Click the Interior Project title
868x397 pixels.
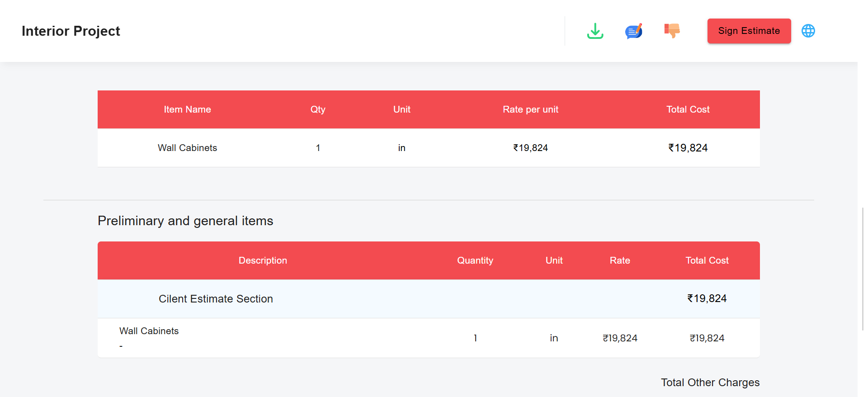coord(71,31)
